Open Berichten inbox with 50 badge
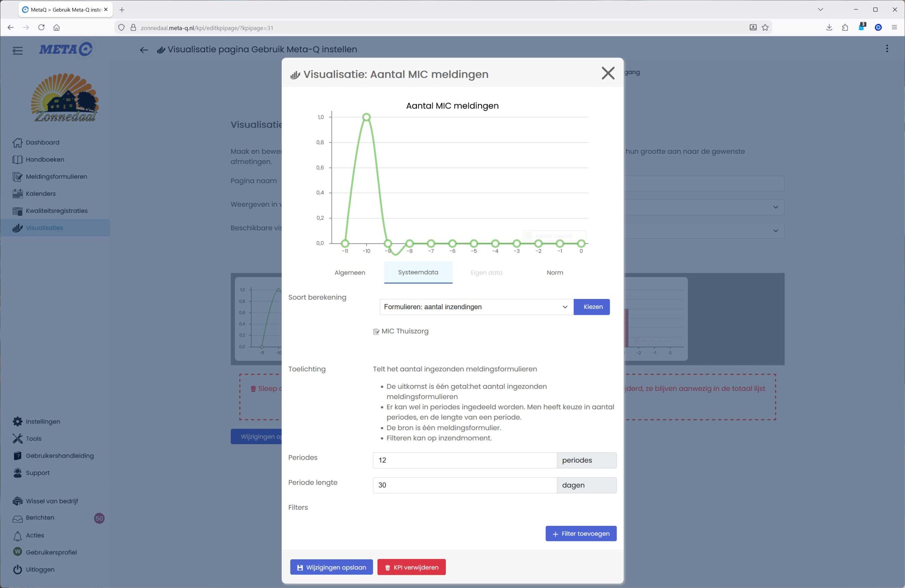Image resolution: width=905 pixels, height=588 pixels. click(40, 518)
